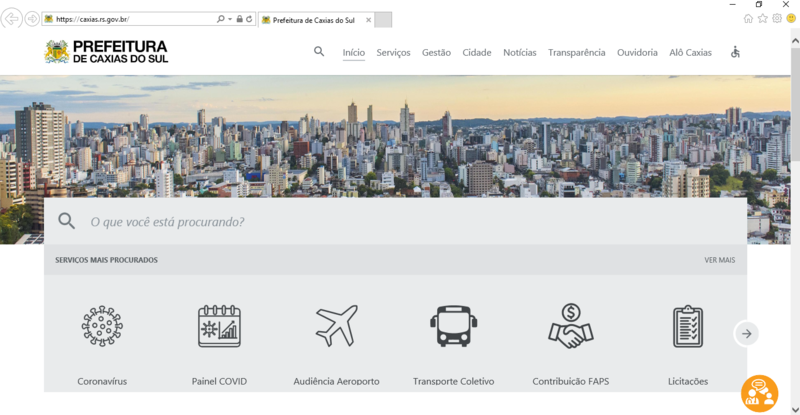800x415 pixels.
Task: Click the Audiência Aeroporto text label
Action: pos(336,381)
